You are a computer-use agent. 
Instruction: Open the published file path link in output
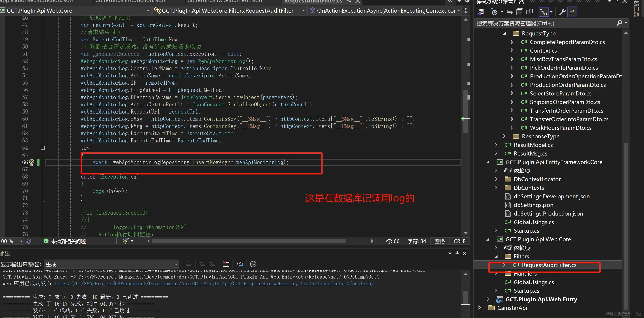tap(214, 283)
